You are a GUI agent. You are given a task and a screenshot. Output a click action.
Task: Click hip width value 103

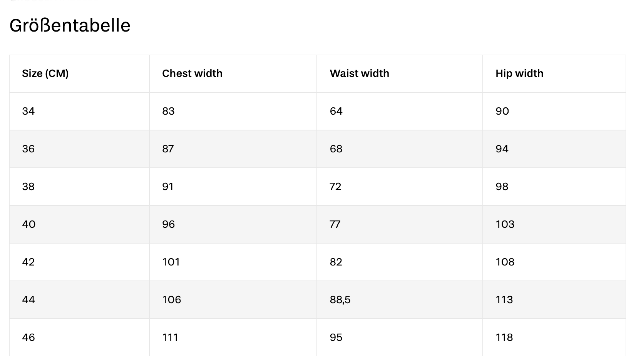pyautogui.click(x=505, y=224)
